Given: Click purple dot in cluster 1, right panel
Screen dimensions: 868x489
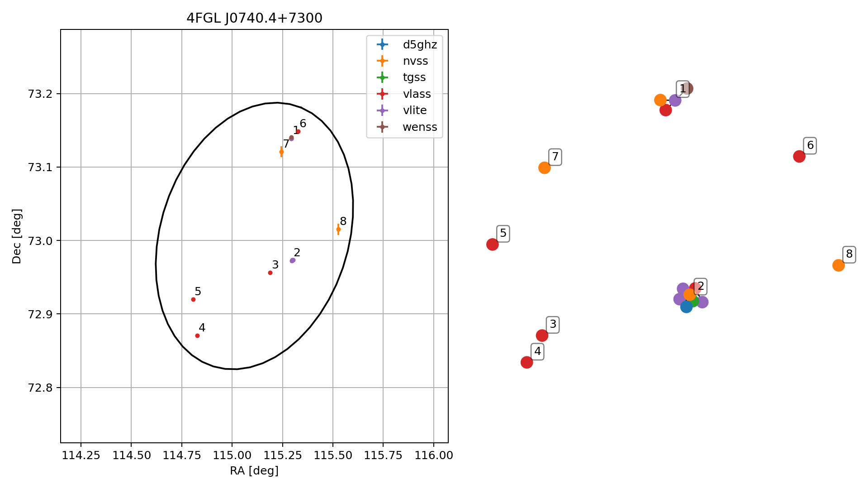Looking at the screenshot, I should 675,101.
